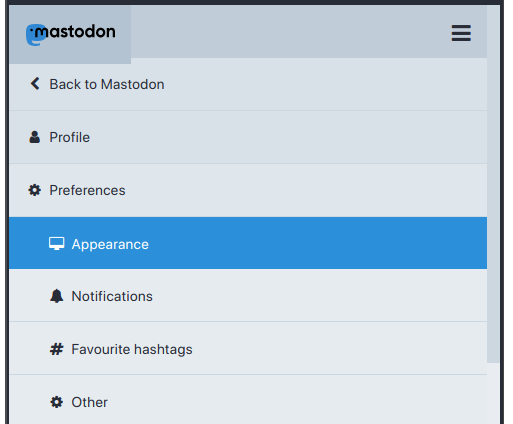This screenshot has width=513, height=424.
Task: Click the hashtag icon beside Favourite hashtags
Action: tap(57, 349)
